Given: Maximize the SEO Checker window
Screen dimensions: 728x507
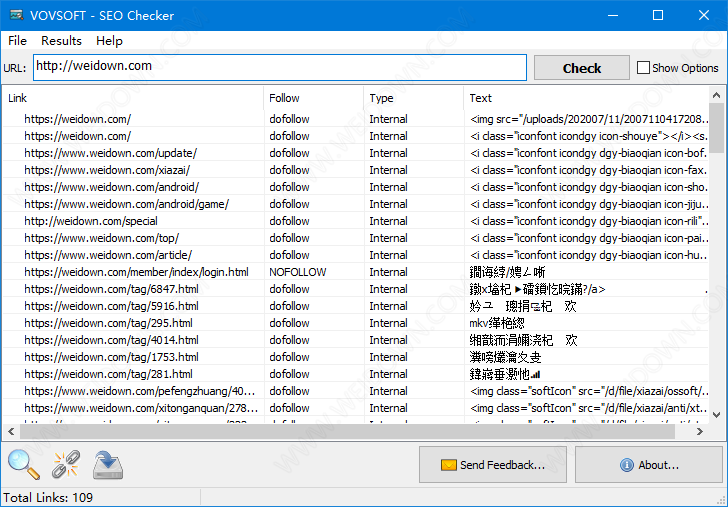Looking at the screenshot, I should pos(658,15).
